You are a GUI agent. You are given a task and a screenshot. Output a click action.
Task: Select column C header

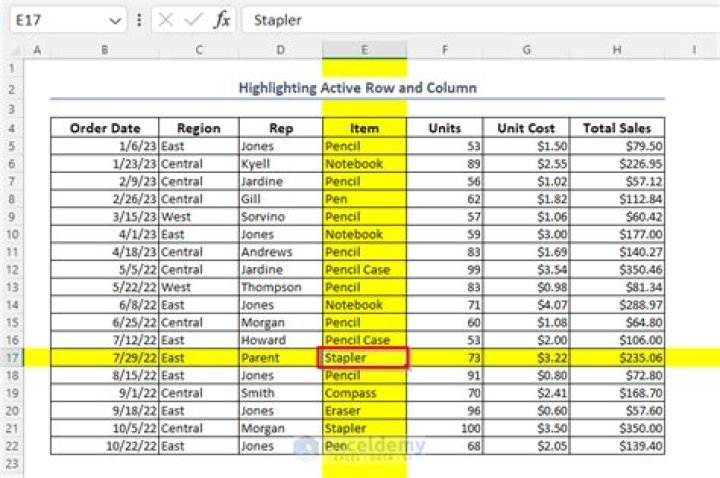(199, 50)
